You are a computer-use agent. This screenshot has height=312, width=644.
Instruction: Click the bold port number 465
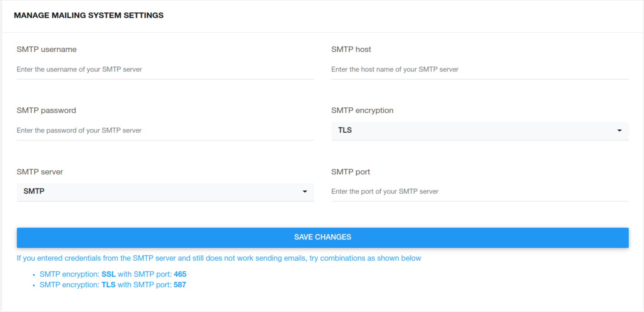coord(180,274)
